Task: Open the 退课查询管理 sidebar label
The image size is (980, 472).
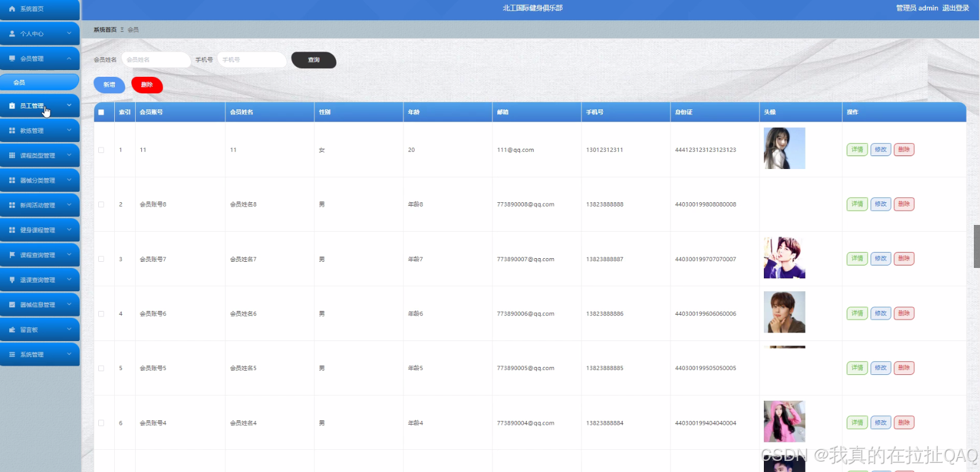Action: (37, 280)
